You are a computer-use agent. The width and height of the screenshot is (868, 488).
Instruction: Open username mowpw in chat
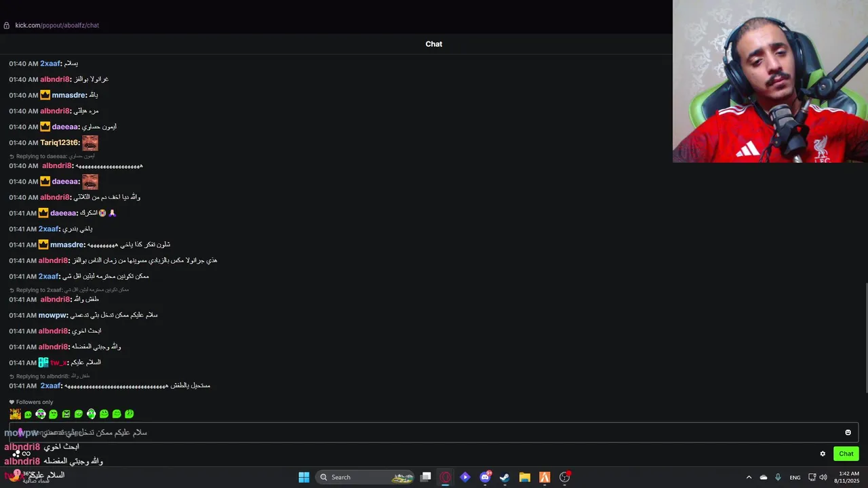click(53, 315)
